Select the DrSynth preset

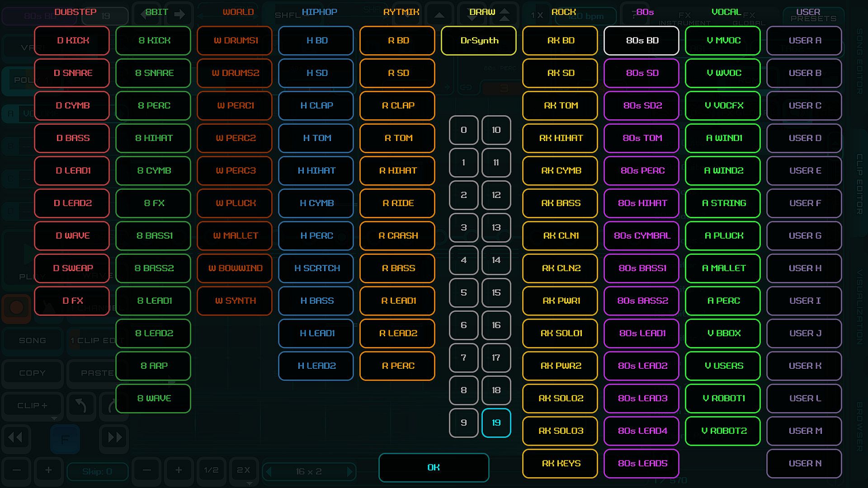[479, 41]
